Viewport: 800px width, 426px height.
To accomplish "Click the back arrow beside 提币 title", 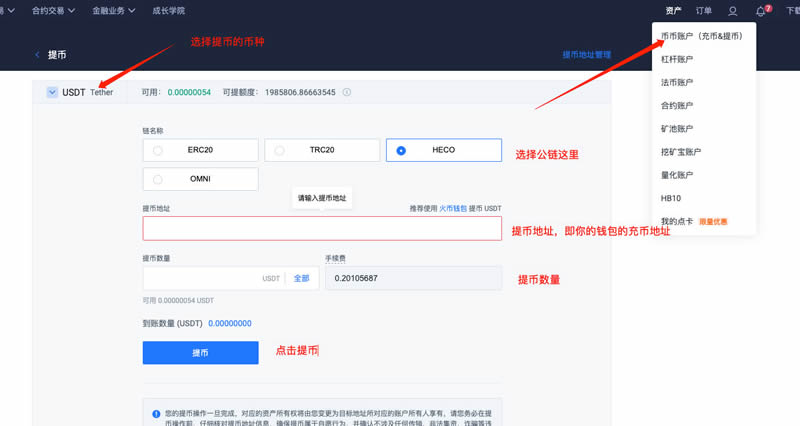I will click(x=38, y=54).
